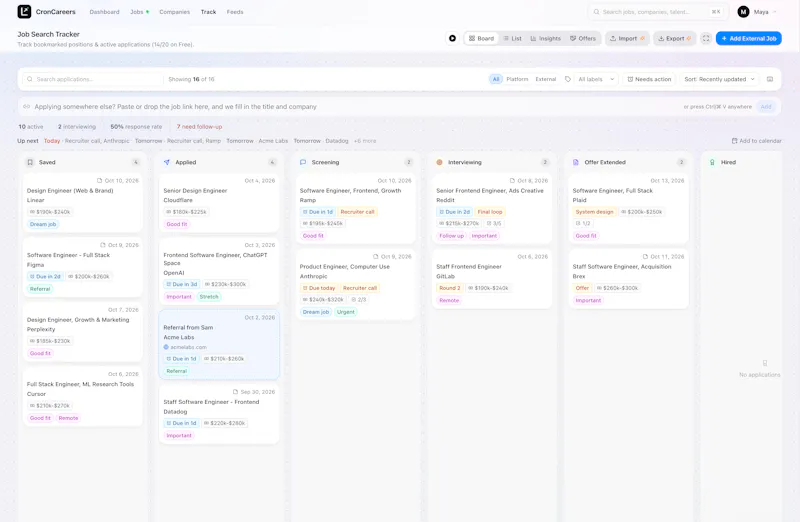Open the Sort: Recently updated dropdown
This screenshot has width=800, height=522.
click(719, 79)
